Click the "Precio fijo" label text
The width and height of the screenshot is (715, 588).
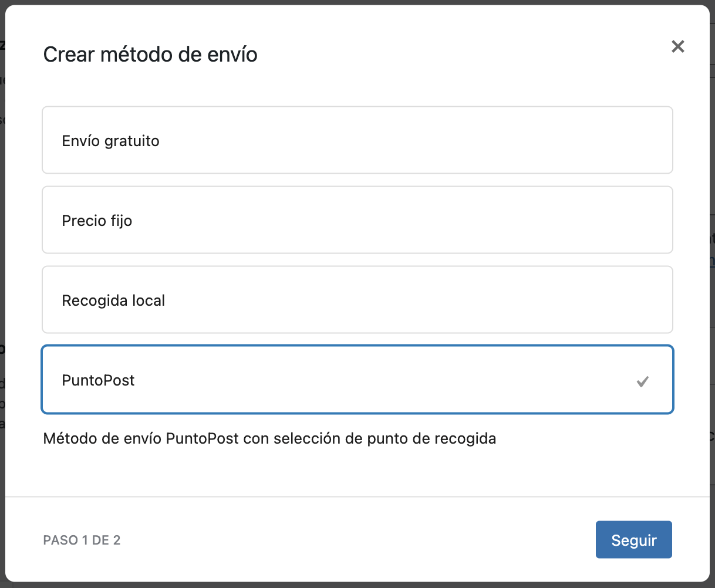point(97,221)
